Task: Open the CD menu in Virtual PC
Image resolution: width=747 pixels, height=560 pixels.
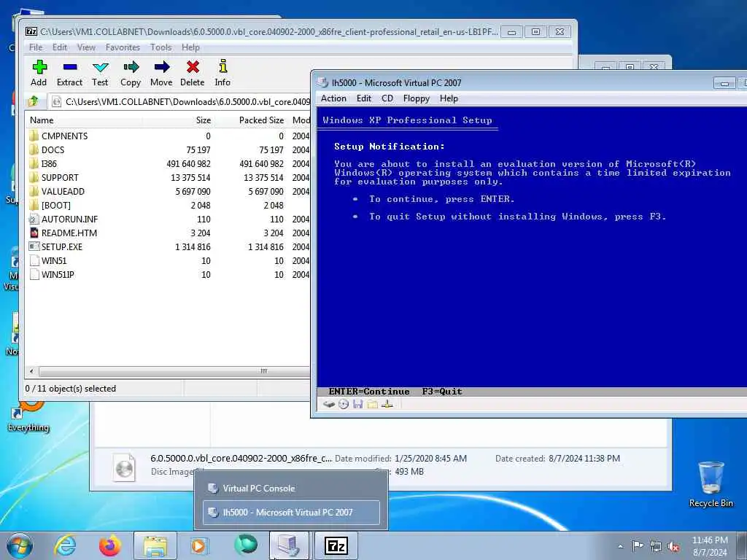Action: [387, 98]
